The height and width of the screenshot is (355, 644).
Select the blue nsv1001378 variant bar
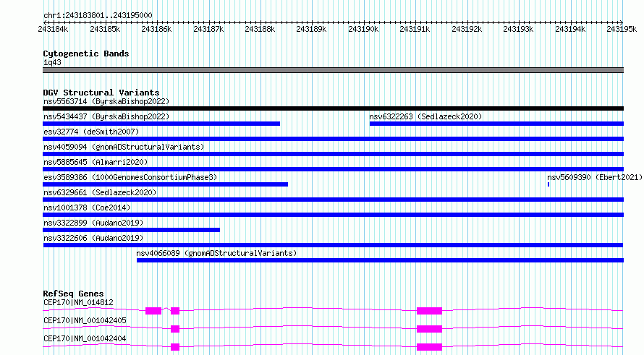point(333,215)
